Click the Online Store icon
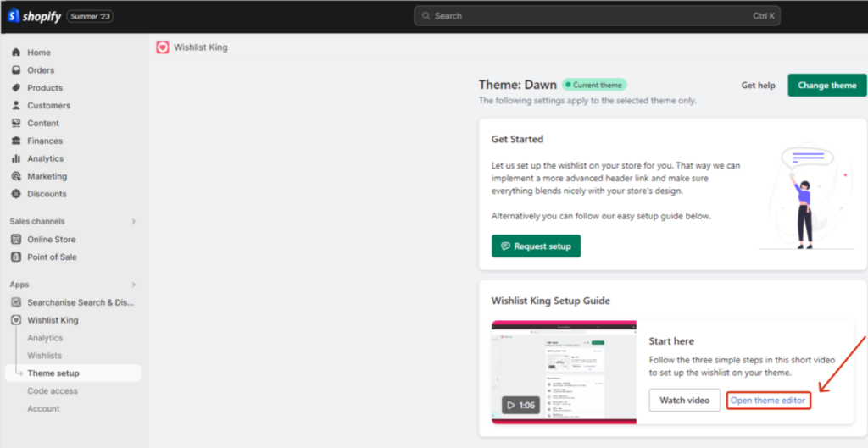This screenshot has width=868, height=448. (16, 240)
